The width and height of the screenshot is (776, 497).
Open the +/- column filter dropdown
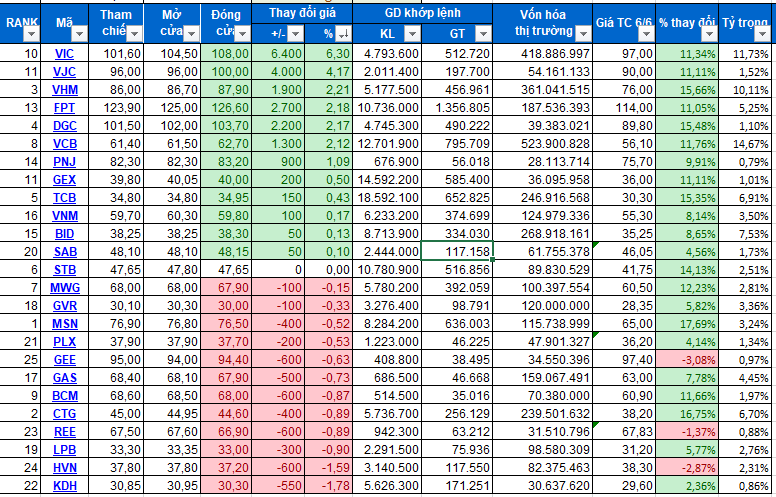[x=295, y=34]
